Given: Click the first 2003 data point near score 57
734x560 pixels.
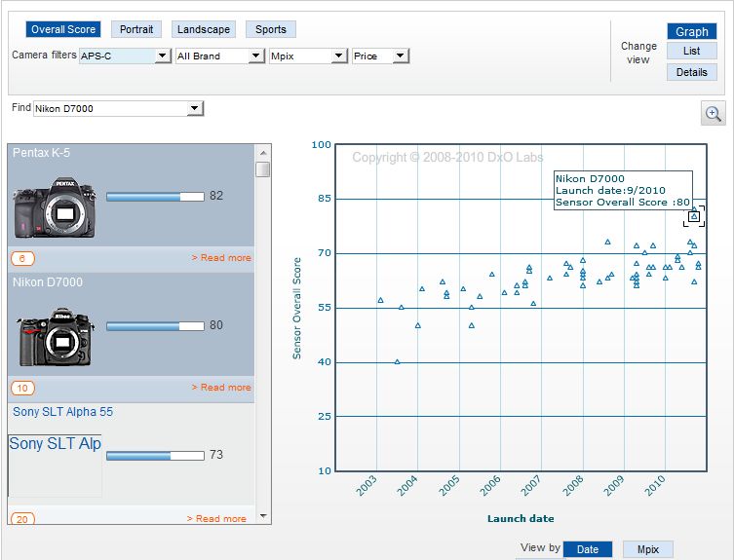Looking at the screenshot, I should click(x=380, y=300).
